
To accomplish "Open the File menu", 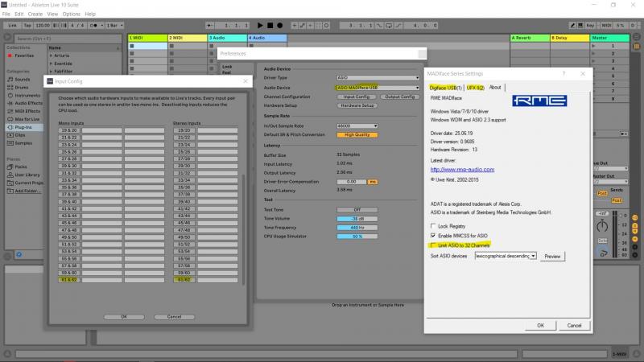I will pos(6,14).
